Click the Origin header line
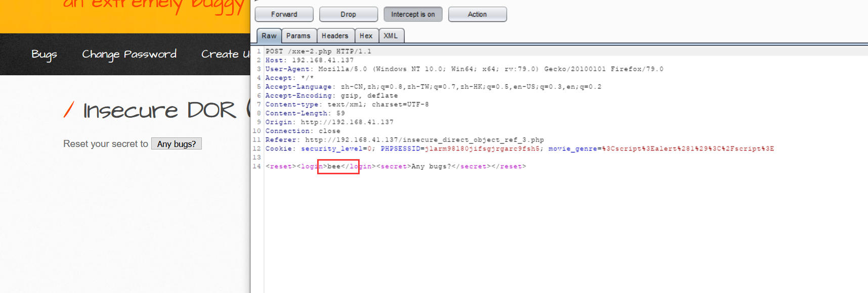Image resolution: width=868 pixels, height=293 pixels. tap(329, 122)
